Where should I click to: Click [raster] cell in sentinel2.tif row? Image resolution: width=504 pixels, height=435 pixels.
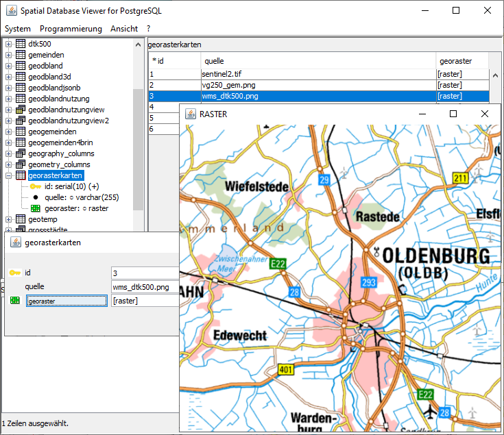point(463,74)
